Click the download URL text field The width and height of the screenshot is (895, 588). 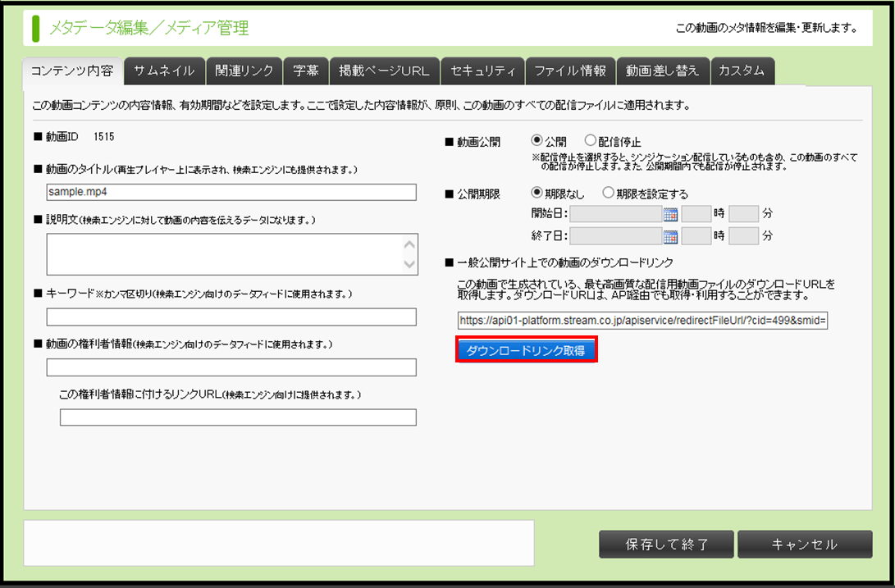(642, 320)
